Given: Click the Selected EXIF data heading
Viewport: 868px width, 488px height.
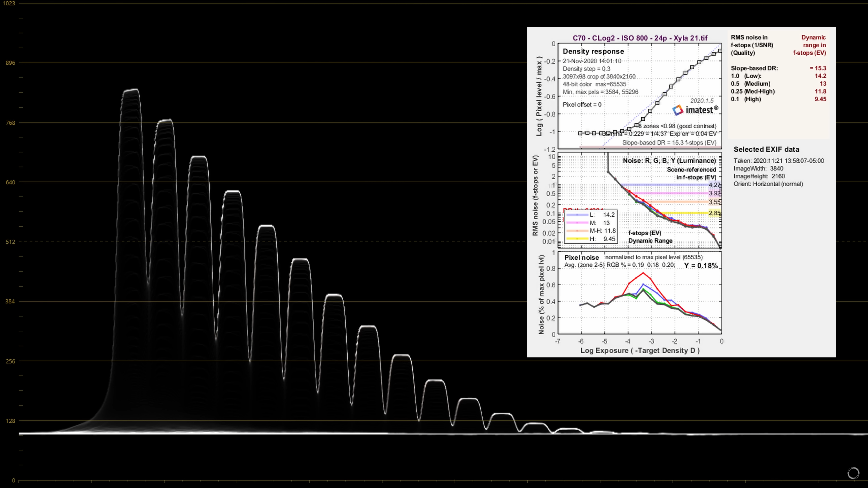Looking at the screenshot, I should (x=766, y=149).
